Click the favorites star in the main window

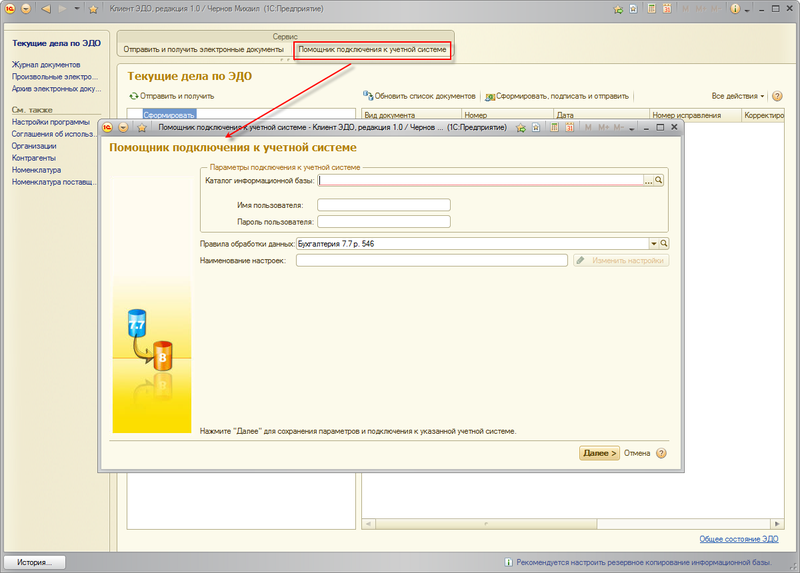coord(93,9)
